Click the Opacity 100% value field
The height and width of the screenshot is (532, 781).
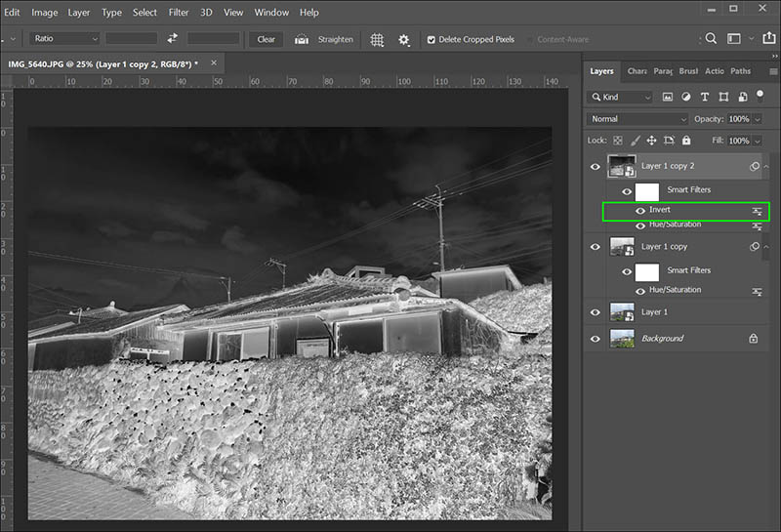(739, 119)
